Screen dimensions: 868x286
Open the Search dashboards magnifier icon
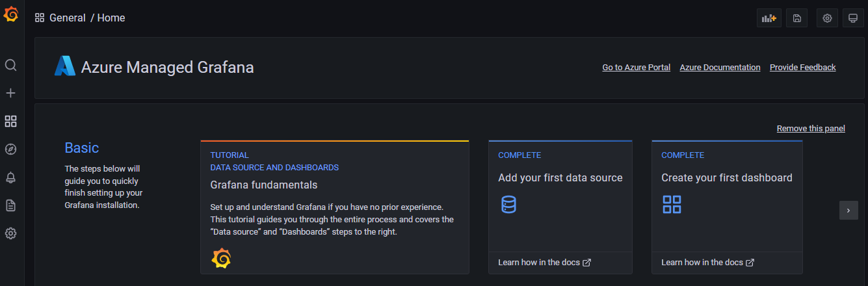tap(10, 65)
